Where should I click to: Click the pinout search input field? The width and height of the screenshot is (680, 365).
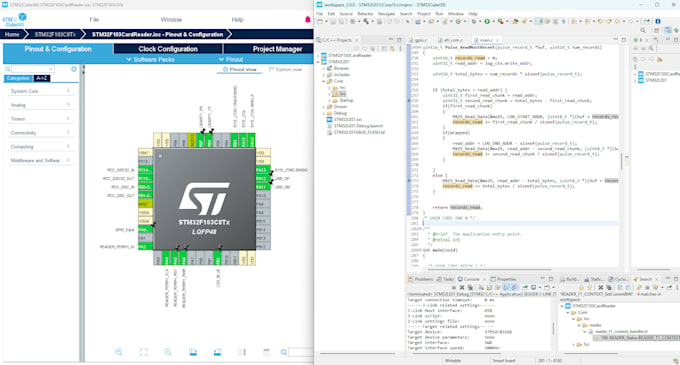pyautogui.click(x=301, y=352)
